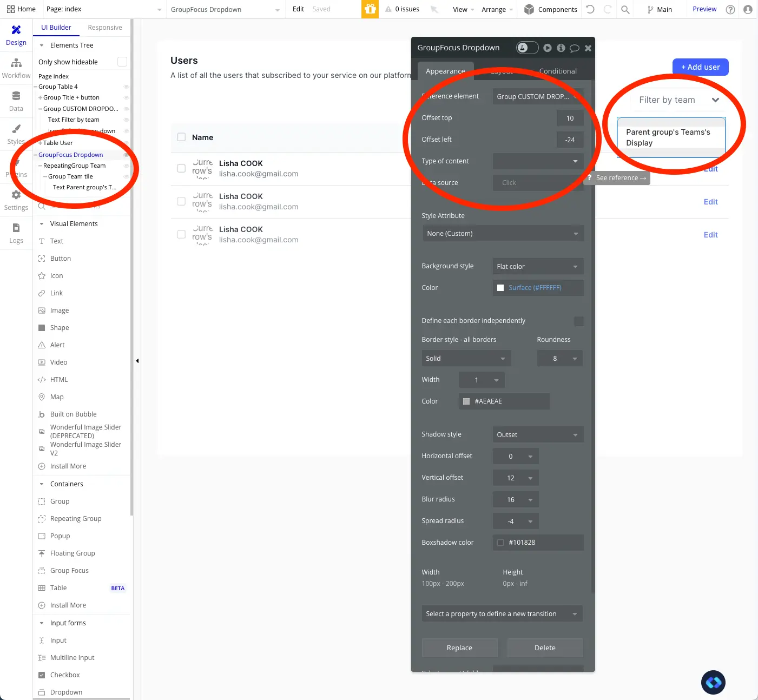Close the GroupFocus Dropdown property editor
Image resolution: width=758 pixels, height=700 pixels.
click(x=588, y=48)
